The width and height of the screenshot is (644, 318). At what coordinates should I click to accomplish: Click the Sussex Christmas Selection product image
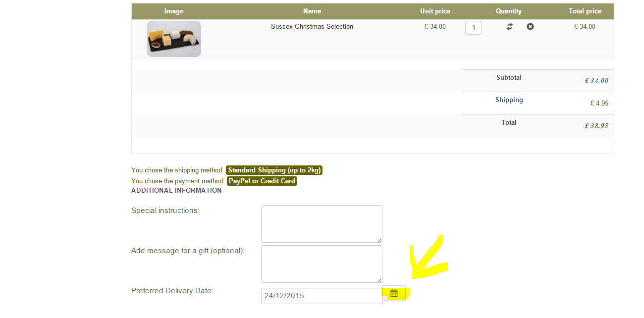tap(174, 39)
